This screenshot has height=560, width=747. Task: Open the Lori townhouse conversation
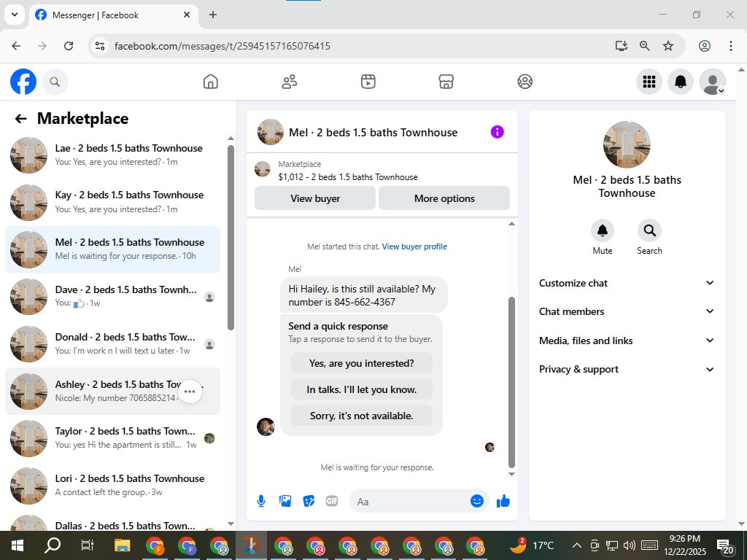(113, 485)
